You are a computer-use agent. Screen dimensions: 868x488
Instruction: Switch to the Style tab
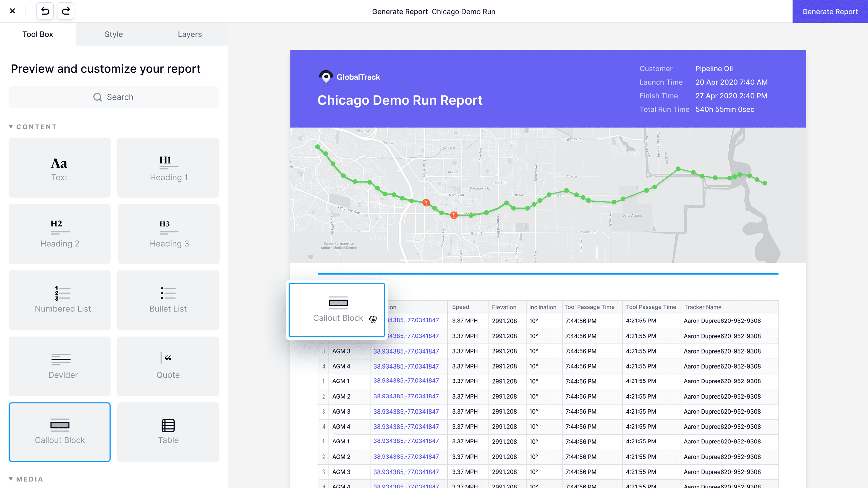pyautogui.click(x=114, y=34)
